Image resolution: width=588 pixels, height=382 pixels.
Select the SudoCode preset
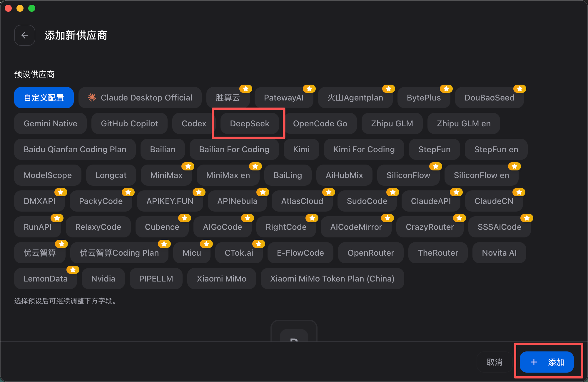coord(367,201)
